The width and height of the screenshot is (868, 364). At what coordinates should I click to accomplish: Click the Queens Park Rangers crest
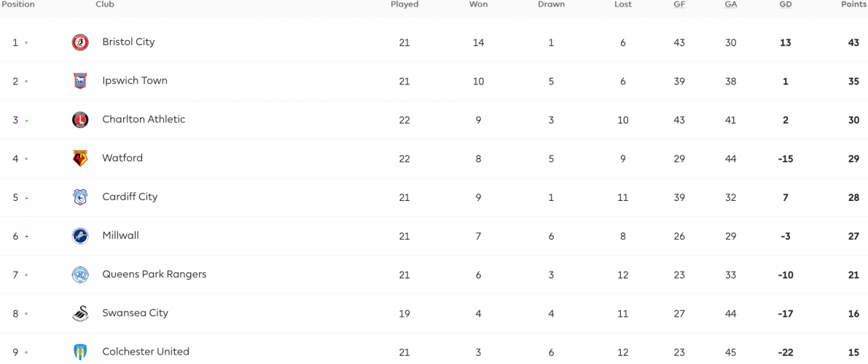pos(80,275)
